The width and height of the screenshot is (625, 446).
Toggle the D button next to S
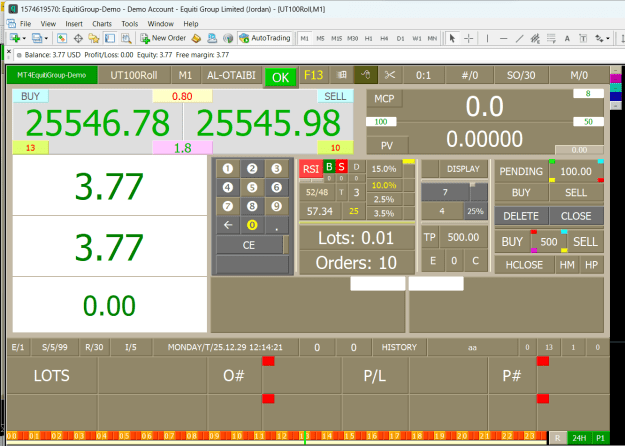pos(356,167)
